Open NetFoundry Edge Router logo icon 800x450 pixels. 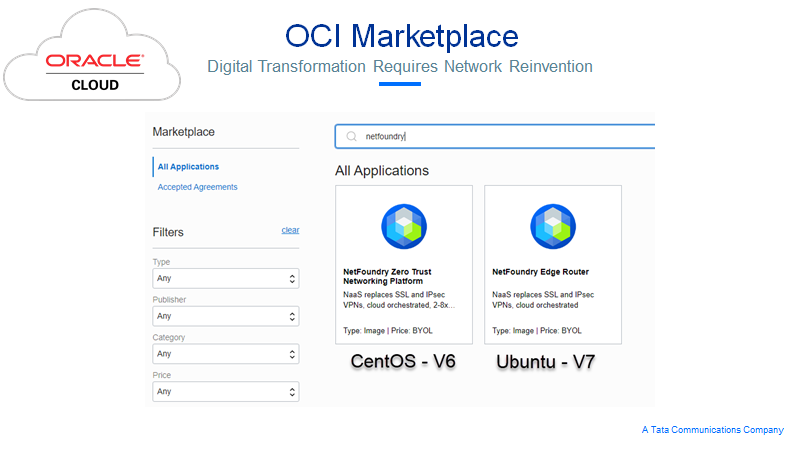click(x=553, y=227)
